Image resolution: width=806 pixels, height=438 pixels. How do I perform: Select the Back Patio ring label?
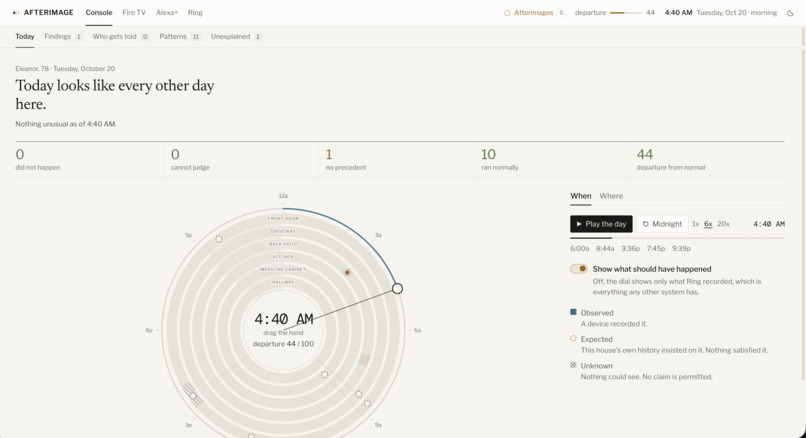pos(283,244)
